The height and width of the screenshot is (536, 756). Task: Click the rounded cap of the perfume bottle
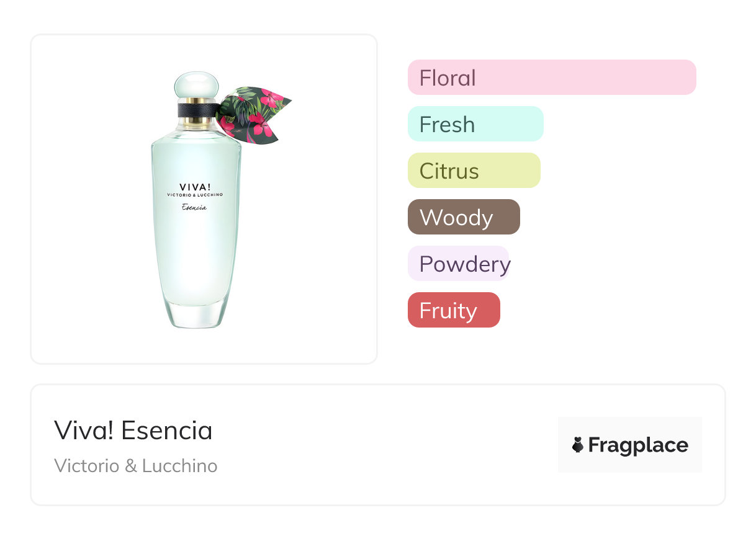[196, 85]
